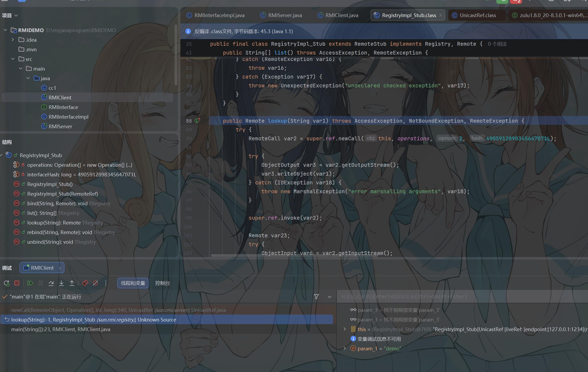Collapse the RMIDEMO project root
Image resolution: width=588 pixels, height=372 pixels.
pyautogui.click(x=5, y=30)
